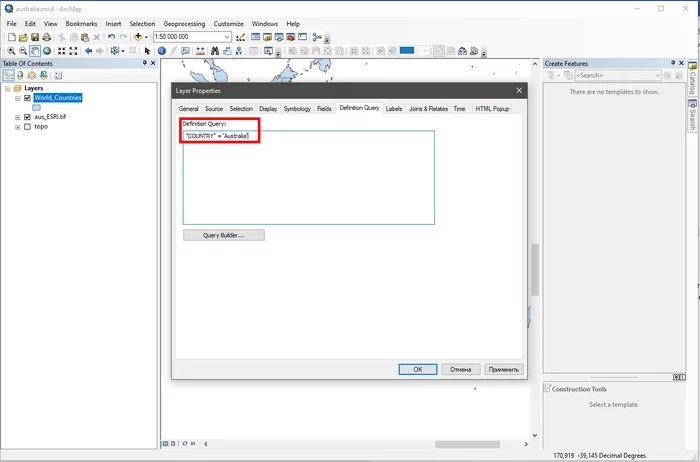Click the Отмена cancel button
Viewport: 700px width, 462px height.
coord(460,370)
